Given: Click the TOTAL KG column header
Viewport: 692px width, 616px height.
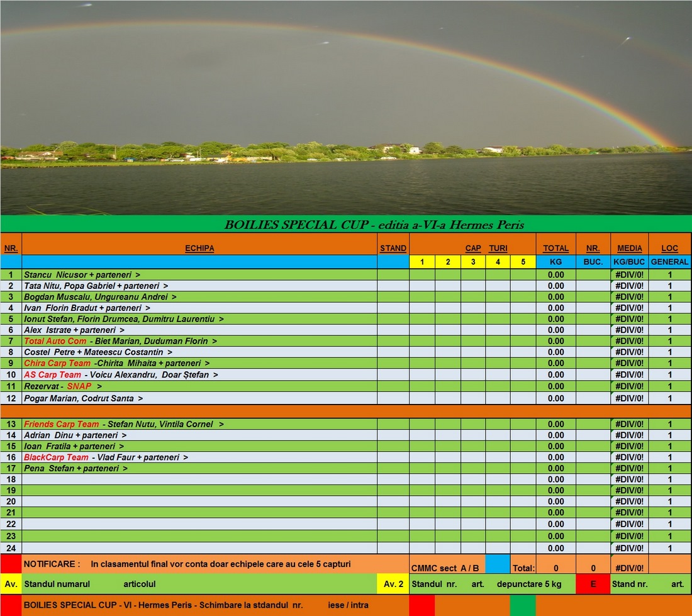Looking at the screenshot, I should pos(555,249).
